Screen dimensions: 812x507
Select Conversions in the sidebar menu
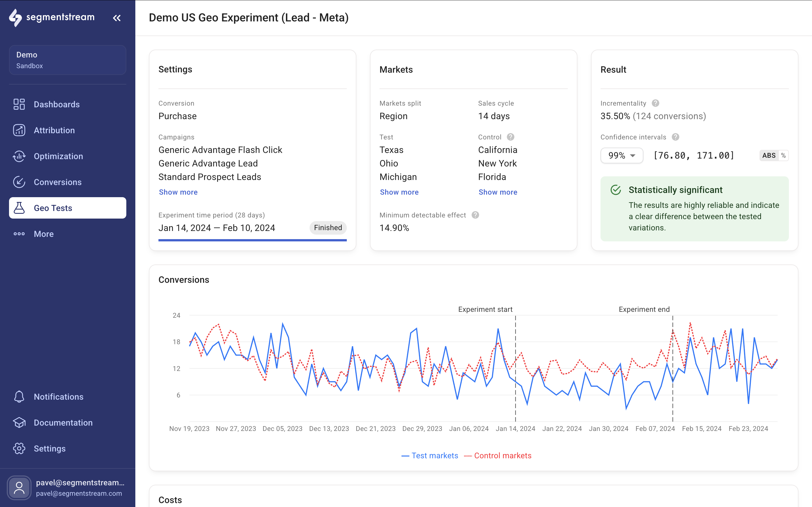tap(19, 182)
